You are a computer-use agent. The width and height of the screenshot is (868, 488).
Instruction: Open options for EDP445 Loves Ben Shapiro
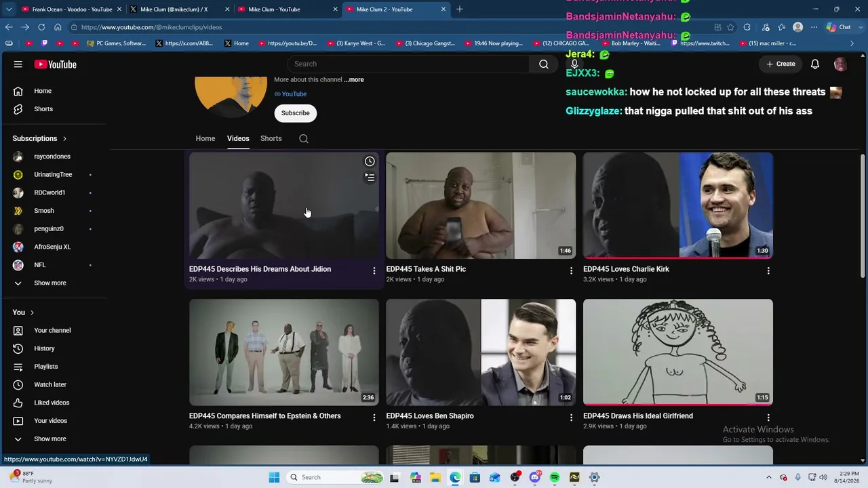[x=571, y=418]
